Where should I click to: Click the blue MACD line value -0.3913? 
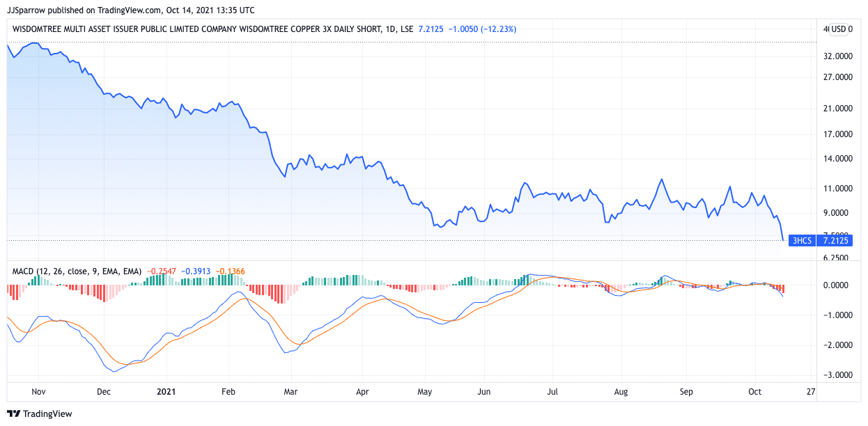(196, 271)
